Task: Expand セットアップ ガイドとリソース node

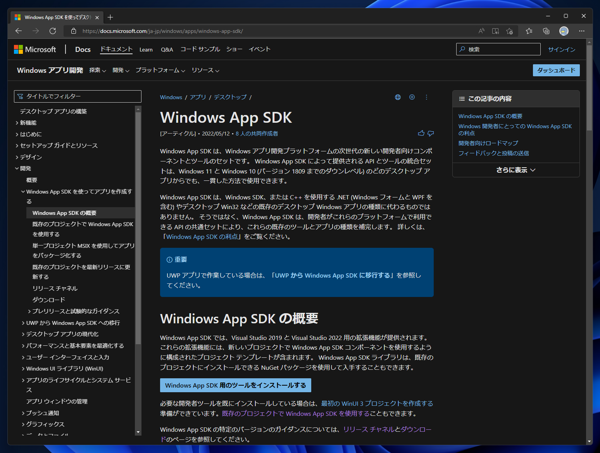Action: tap(17, 146)
